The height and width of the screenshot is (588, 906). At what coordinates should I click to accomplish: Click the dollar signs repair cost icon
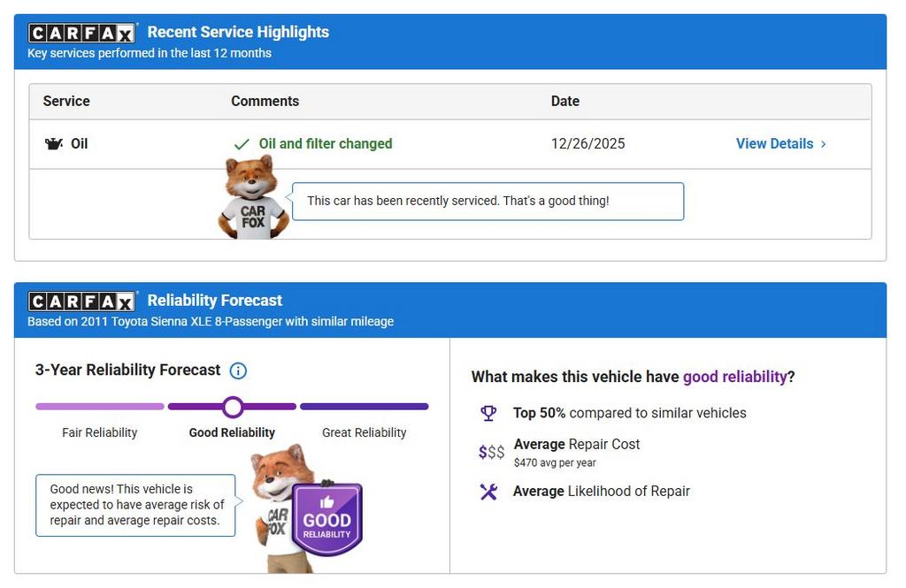[x=491, y=453]
